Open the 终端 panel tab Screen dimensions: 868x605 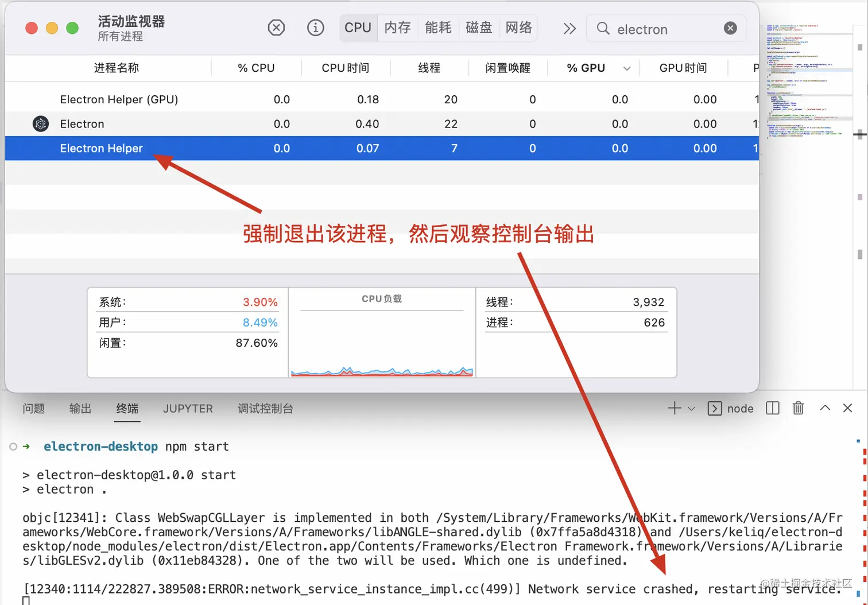click(x=127, y=409)
